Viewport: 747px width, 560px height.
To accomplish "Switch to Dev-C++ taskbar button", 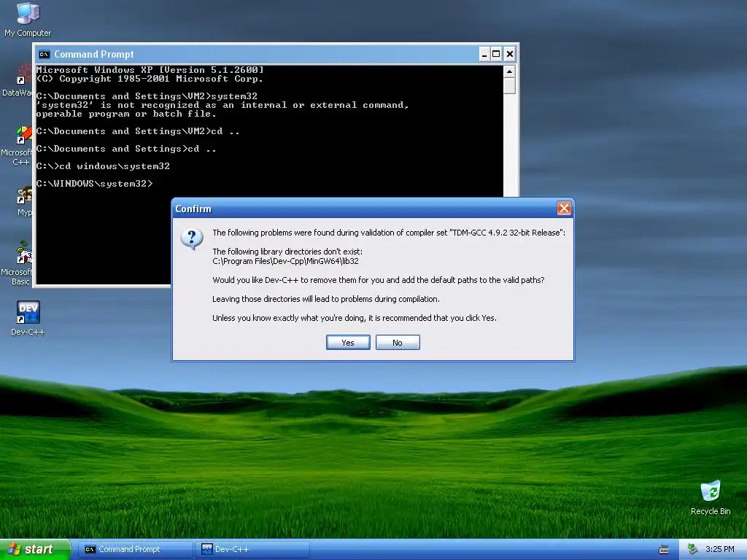I will click(252, 549).
